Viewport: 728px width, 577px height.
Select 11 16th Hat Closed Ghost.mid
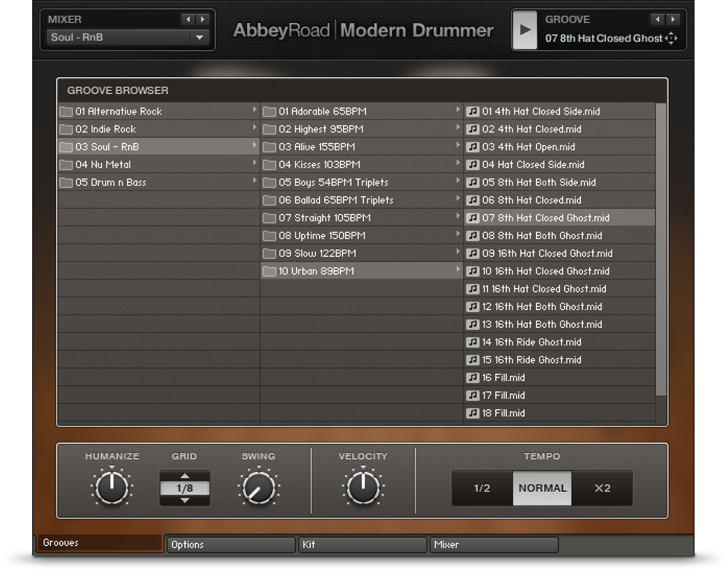tap(559, 288)
